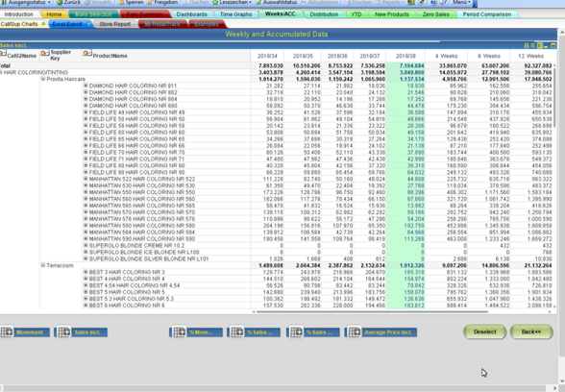Open the Ausgangsstatus dropdown in toolbar
Viewport: 565px width, 392px height.
coord(26,2)
